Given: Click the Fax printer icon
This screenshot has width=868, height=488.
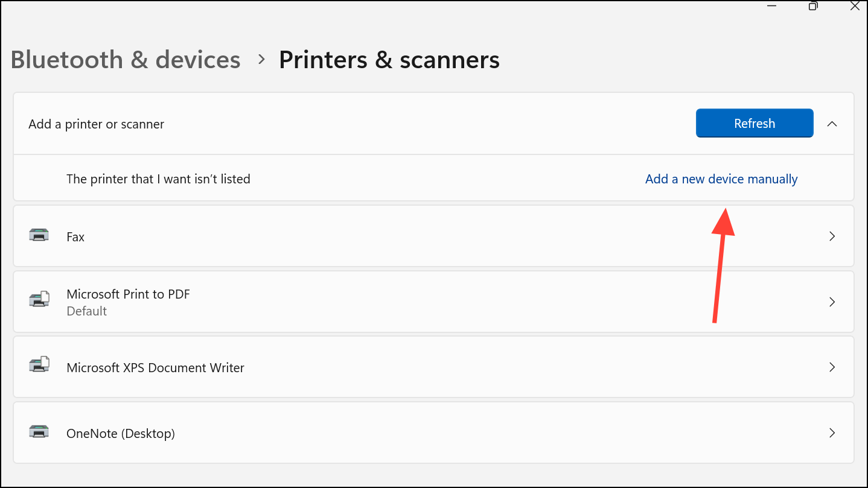Looking at the screenshot, I should 39,236.
